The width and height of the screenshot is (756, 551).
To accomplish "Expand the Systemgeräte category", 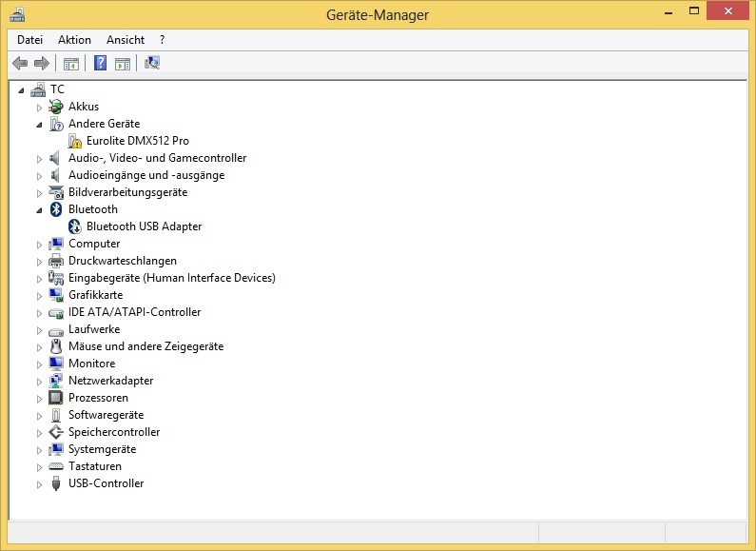I will tap(40, 450).
